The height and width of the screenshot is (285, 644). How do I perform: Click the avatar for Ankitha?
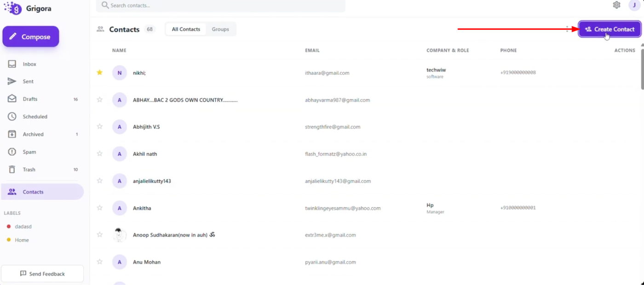coord(120,208)
